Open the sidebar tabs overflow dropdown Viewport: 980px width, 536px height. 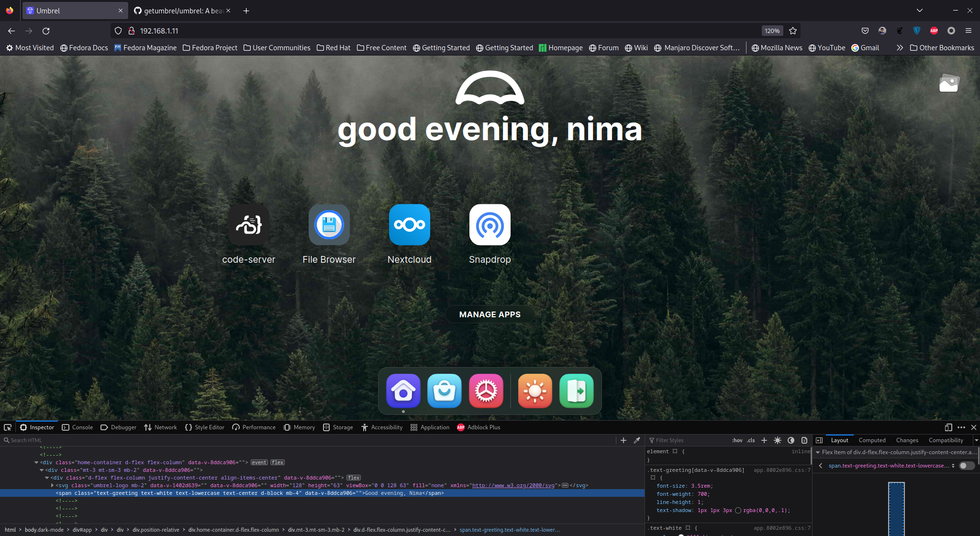[976, 440]
